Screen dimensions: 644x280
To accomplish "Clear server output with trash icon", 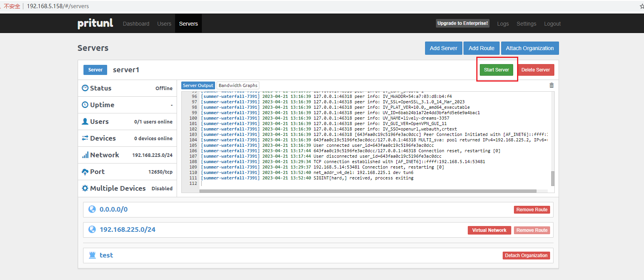I will (552, 85).
